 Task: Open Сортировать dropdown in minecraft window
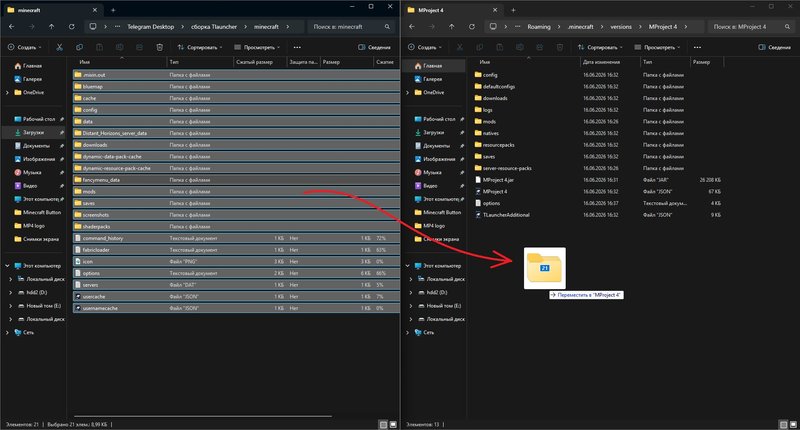point(200,47)
